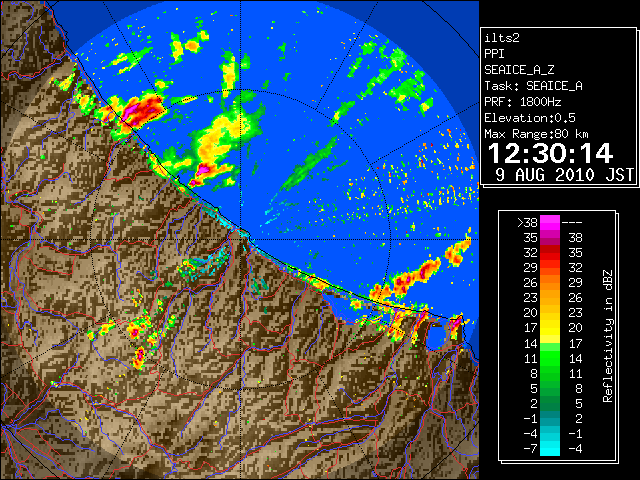Screen dimensions: 640x480
Task: Select the Task: SEAICE_A line
Action: (533, 86)
